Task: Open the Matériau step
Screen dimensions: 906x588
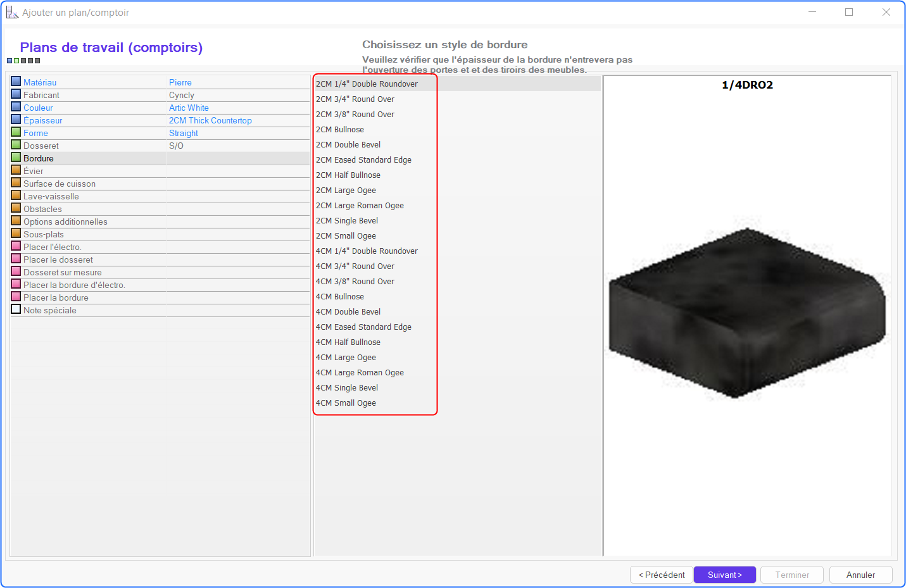Action: pyautogui.click(x=40, y=82)
